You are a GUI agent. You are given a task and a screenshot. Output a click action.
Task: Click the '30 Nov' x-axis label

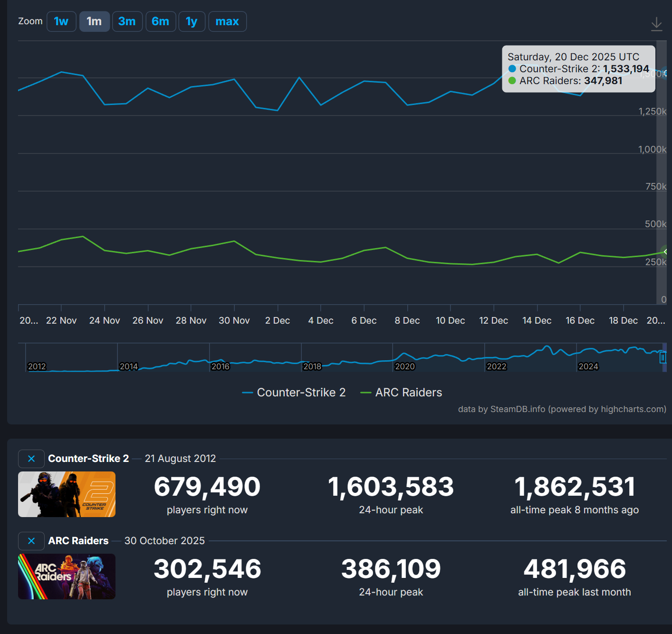tap(234, 321)
